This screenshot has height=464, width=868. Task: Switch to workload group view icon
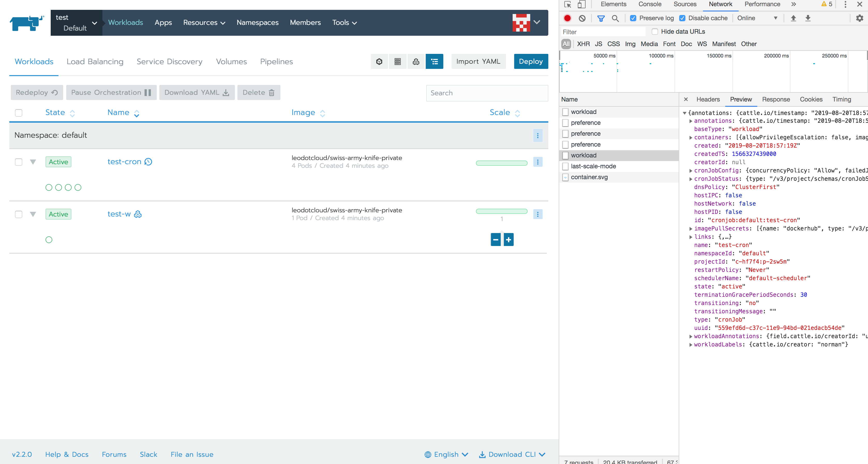[416, 61]
